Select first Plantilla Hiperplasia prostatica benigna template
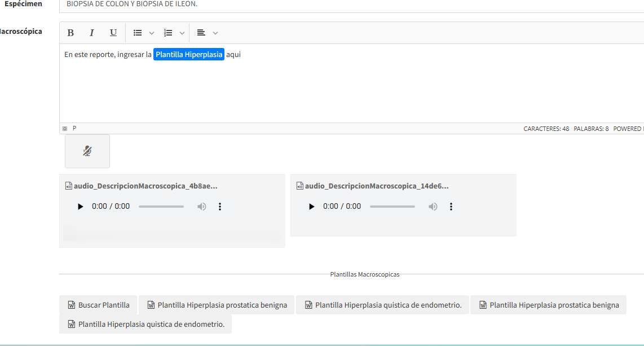Image resolution: width=644 pixels, height=346 pixels. pyautogui.click(x=217, y=305)
